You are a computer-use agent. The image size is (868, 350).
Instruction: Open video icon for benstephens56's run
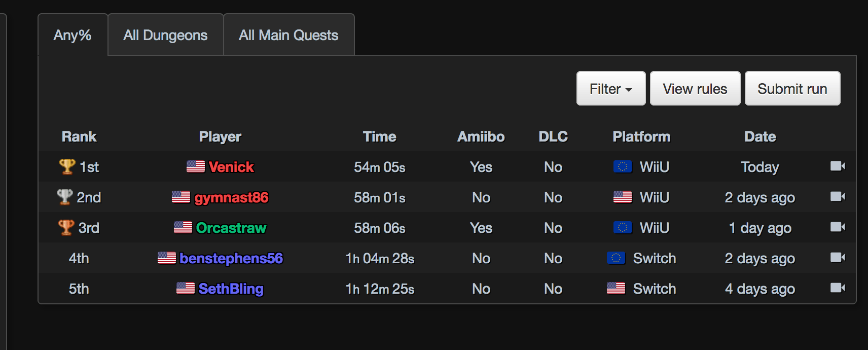pos(838,257)
